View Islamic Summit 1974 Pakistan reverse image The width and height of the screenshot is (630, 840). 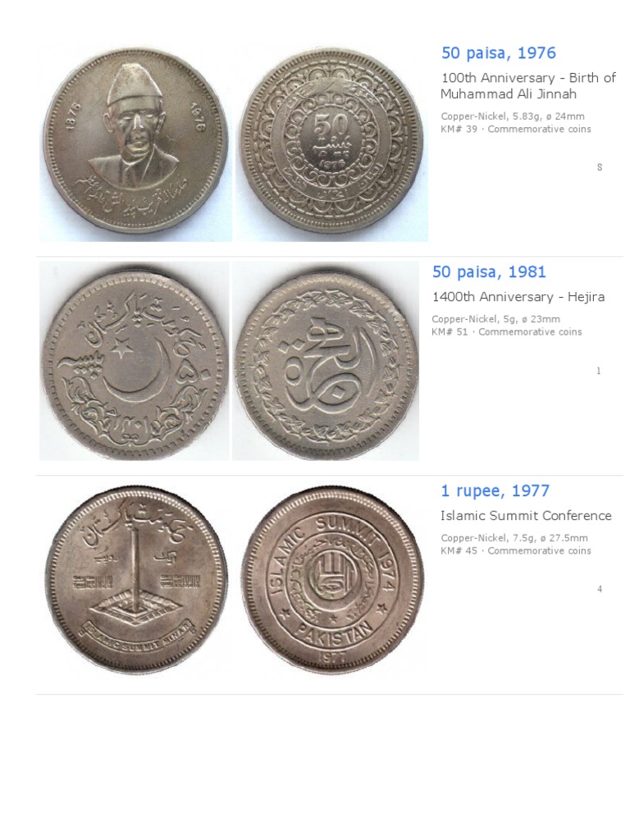pos(332,580)
